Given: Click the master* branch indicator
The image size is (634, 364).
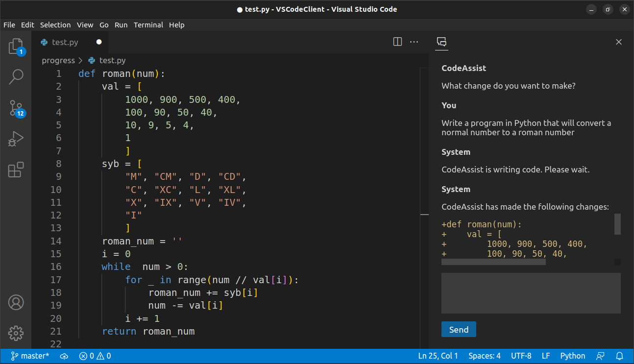Looking at the screenshot, I should click(x=30, y=356).
